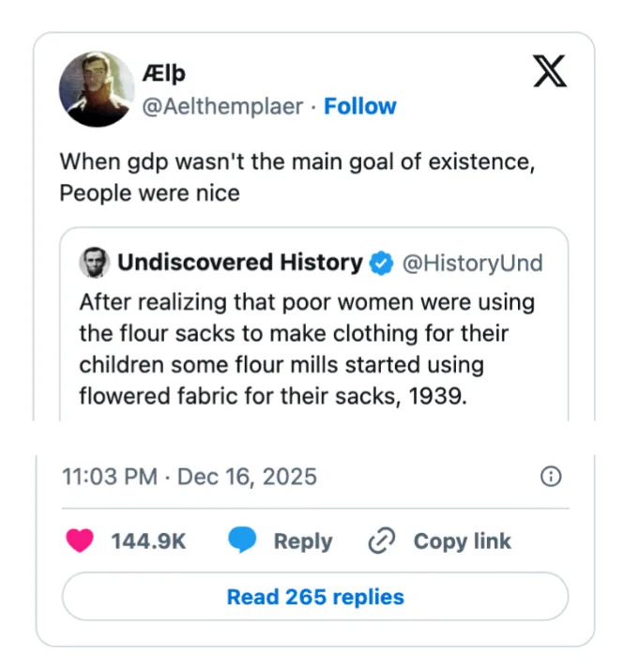Click the blue reply bubble icon
Screen dimensions: 625x672
[243, 541]
